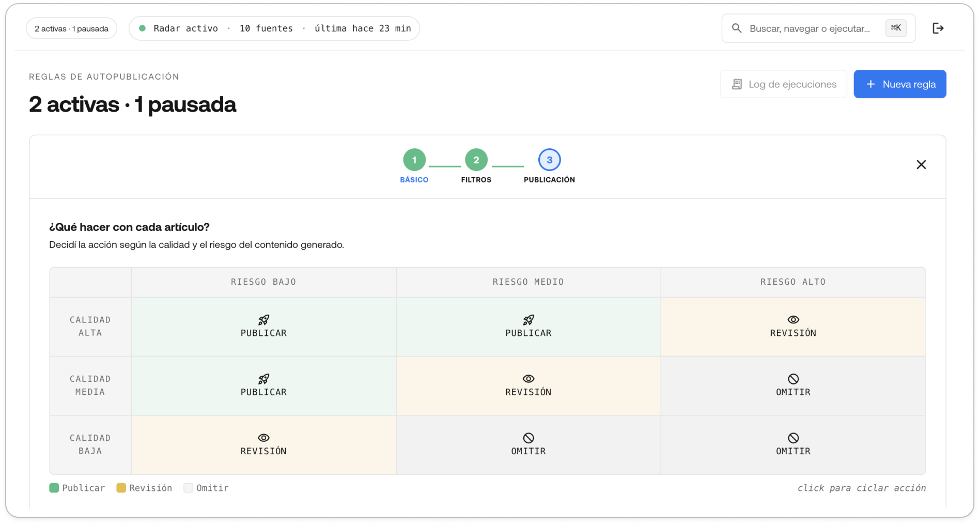
Task: Go to step 1 Básico
Action: pos(414,166)
